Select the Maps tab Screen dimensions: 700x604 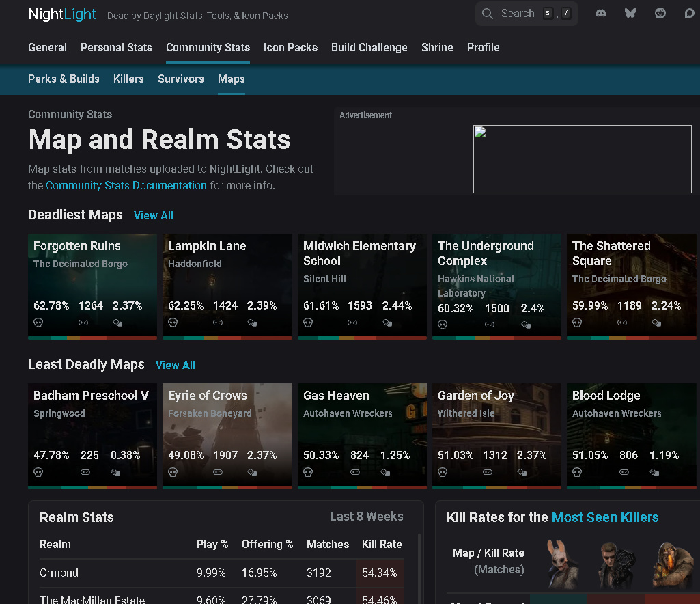coord(232,79)
